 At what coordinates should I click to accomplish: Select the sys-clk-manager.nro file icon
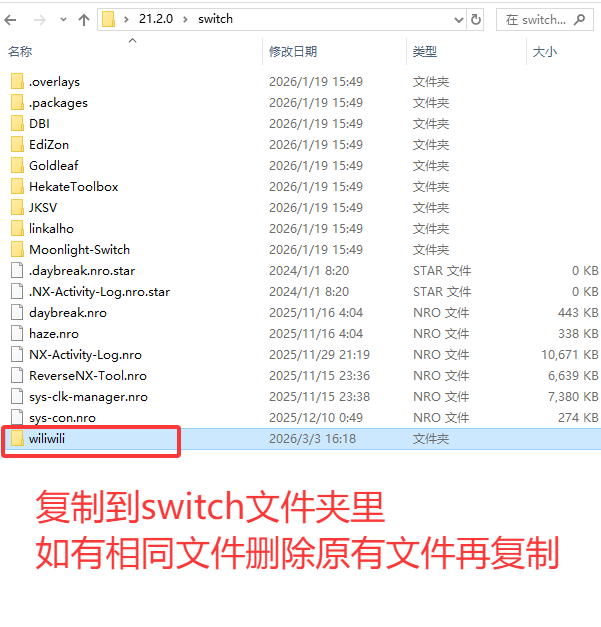17,397
